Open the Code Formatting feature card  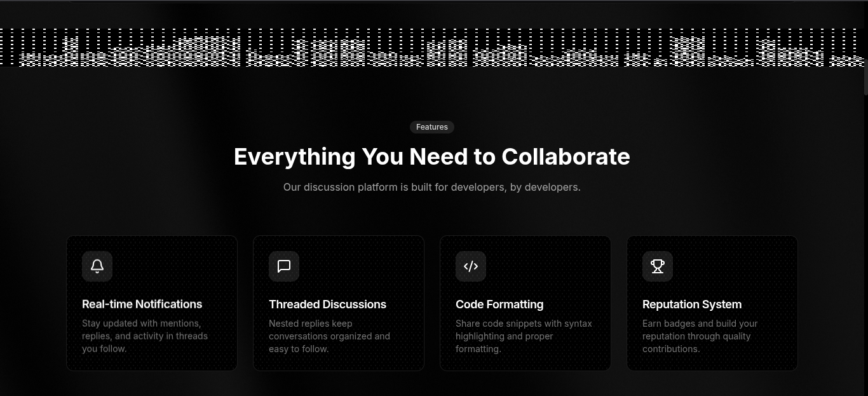[526, 303]
